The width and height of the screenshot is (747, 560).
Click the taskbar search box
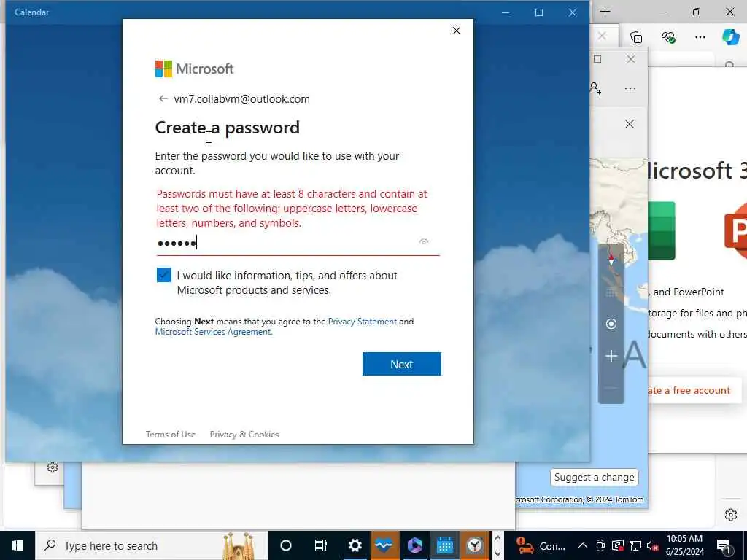pyautogui.click(x=152, y=545)
